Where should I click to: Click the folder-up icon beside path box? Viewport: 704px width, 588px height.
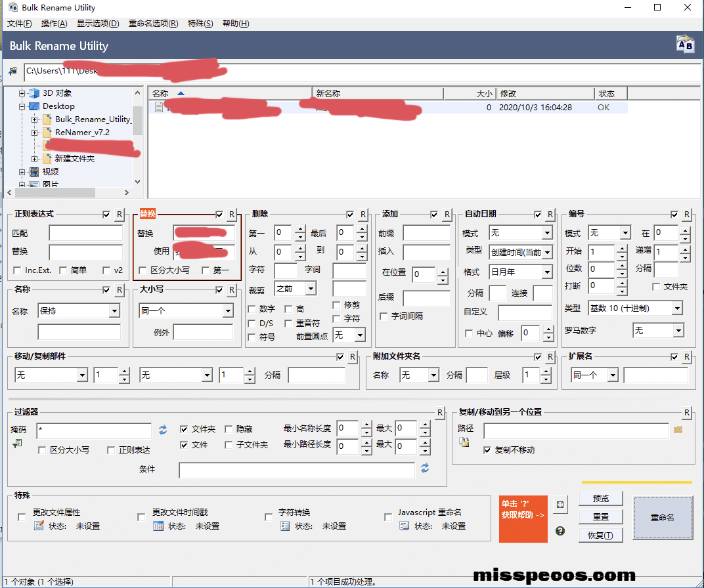(13, 71)
